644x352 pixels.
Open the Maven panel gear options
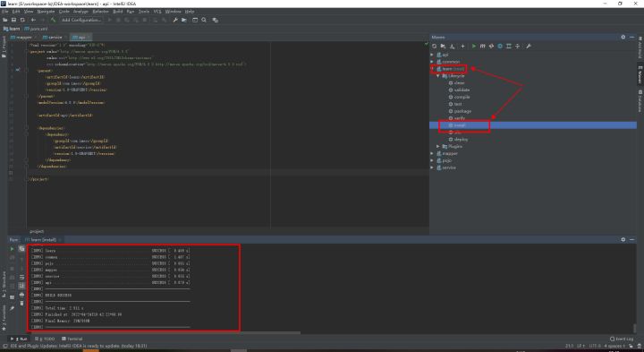point(623,37)
